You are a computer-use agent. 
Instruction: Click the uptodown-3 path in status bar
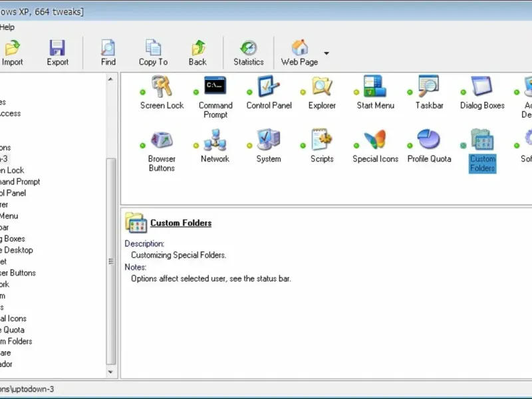click(27, 389)
